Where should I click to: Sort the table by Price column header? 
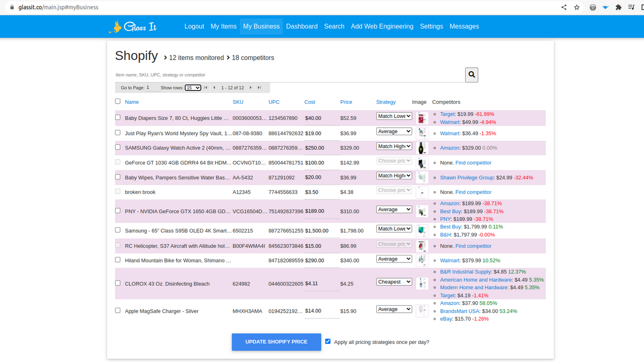tap(346, 102)
